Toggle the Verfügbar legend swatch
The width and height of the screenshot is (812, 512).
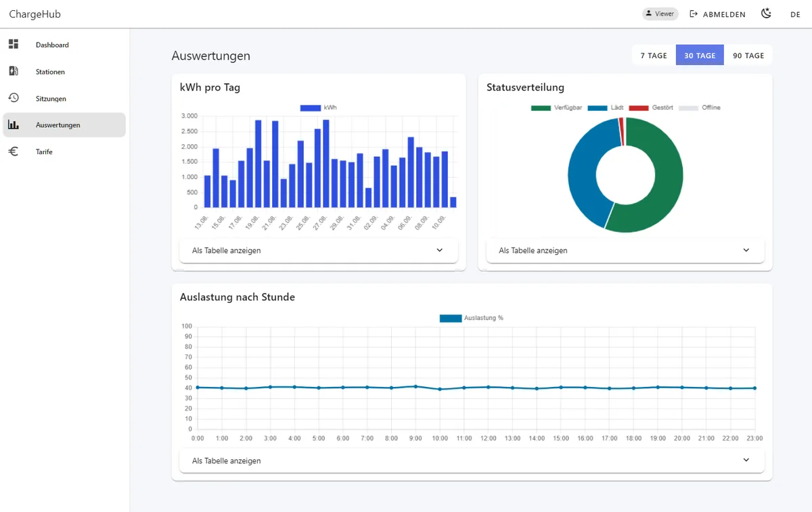(541, 108)
